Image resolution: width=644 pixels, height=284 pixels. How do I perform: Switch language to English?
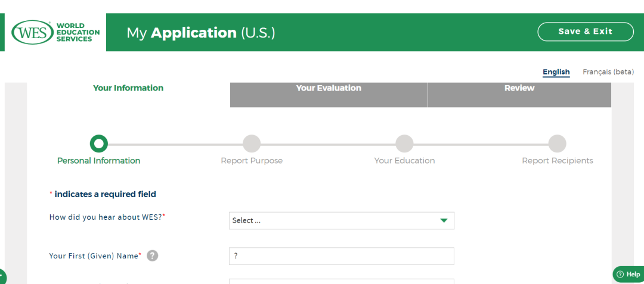tap(556, 72)
